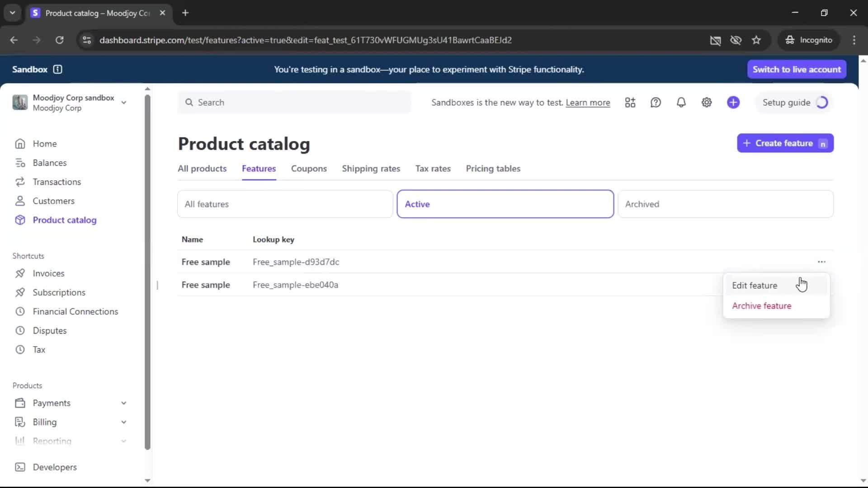Filter by All features

point(285,204)
